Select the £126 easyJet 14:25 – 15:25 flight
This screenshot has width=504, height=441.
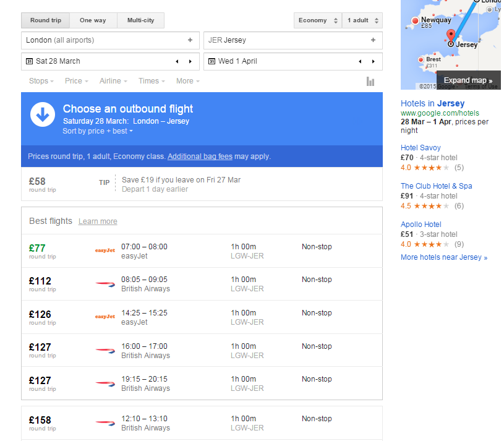(x=202, y=317)
